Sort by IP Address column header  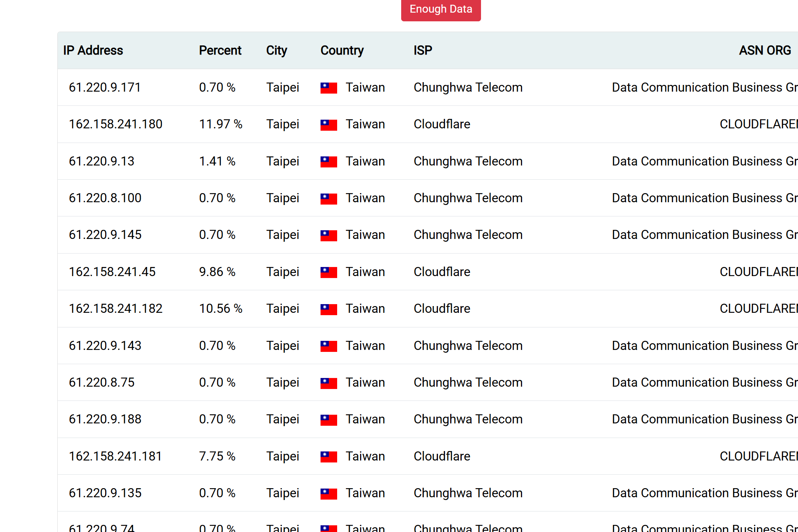(93, 51)
